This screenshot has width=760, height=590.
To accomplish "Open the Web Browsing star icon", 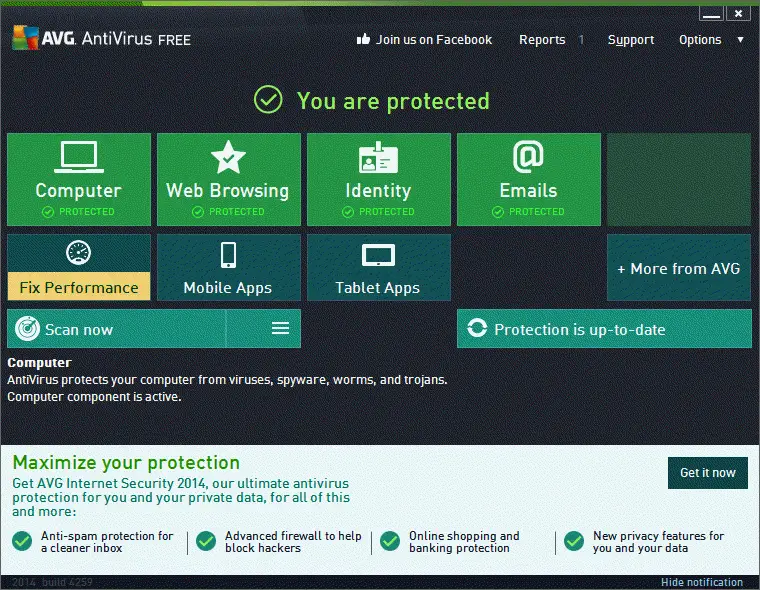I will click(x=228, y=157).
